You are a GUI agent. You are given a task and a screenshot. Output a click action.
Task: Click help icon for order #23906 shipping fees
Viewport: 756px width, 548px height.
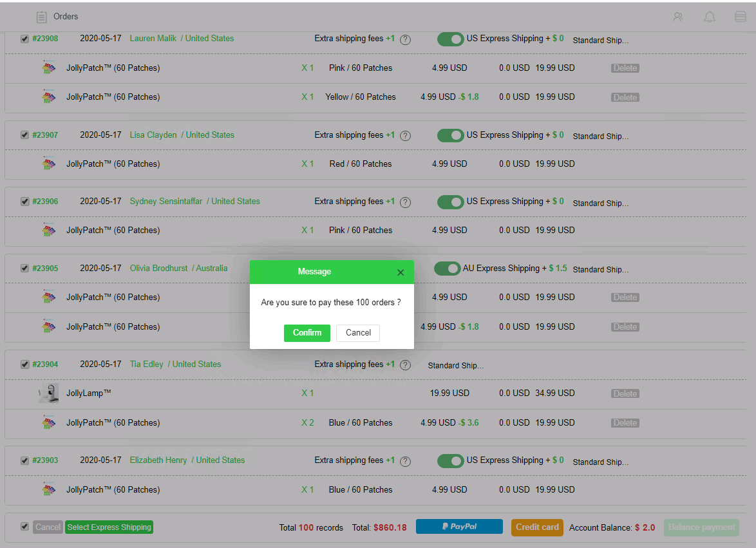click(x=406, y=202)
